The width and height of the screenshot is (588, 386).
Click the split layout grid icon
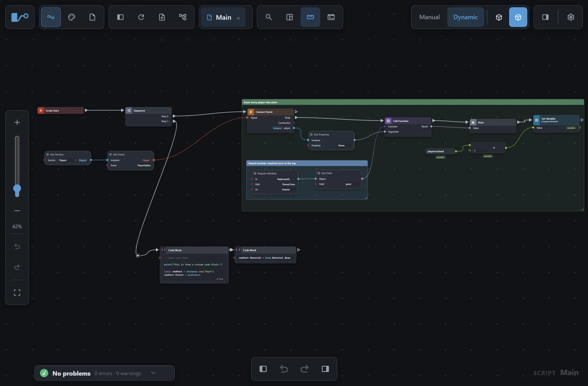[x=290, y=17]
